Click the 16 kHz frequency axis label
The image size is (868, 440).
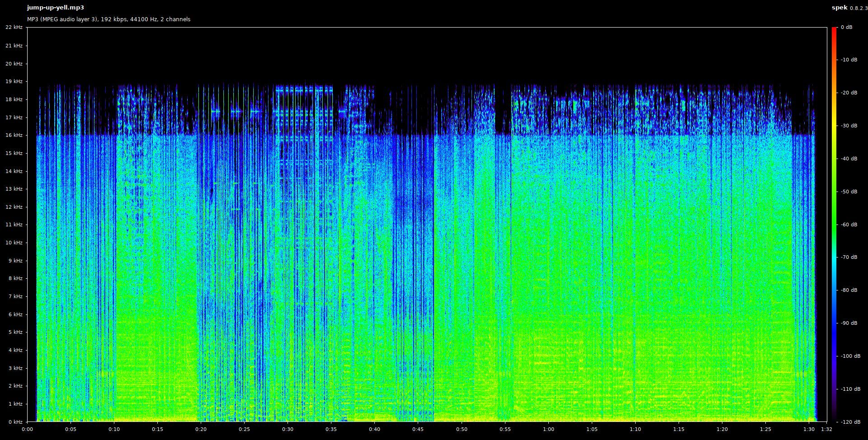point(14,135)
